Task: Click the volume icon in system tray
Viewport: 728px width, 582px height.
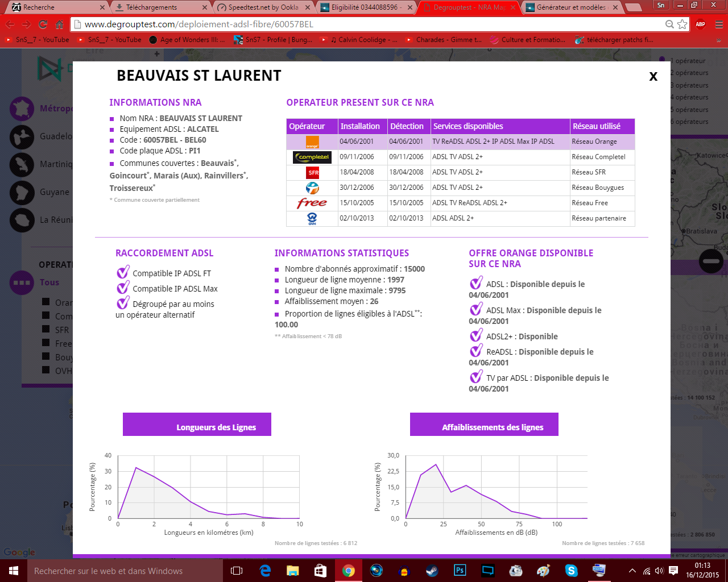Action: tap(660, 571)
